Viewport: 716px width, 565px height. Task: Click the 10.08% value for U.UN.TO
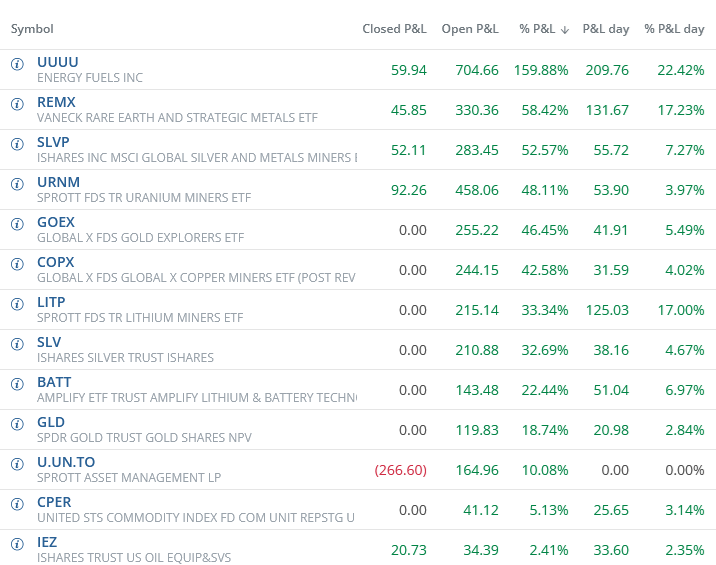(545, 470)
